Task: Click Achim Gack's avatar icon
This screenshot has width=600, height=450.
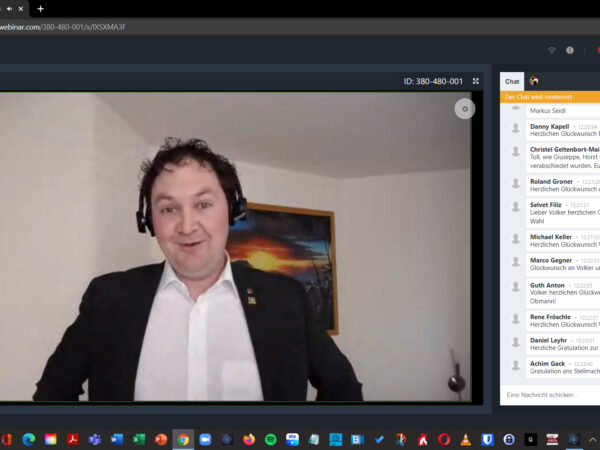Action: tap(515, 365)
